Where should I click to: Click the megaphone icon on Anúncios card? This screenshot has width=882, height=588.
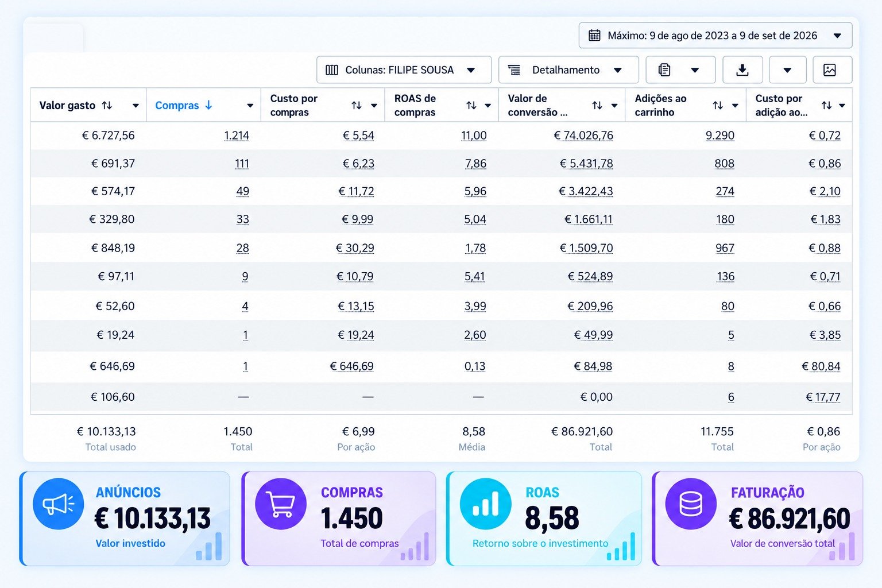(x=59, y=504)
